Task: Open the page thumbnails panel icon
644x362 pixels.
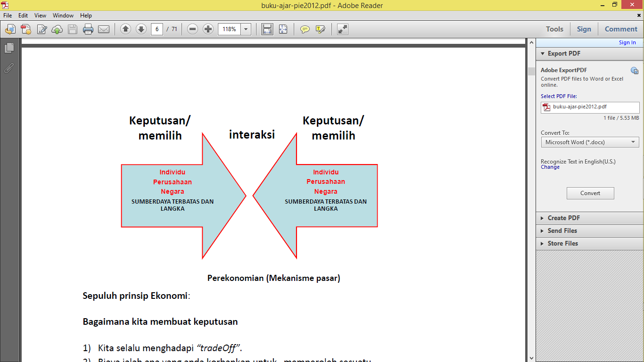Action: click(x=8, y=48)
